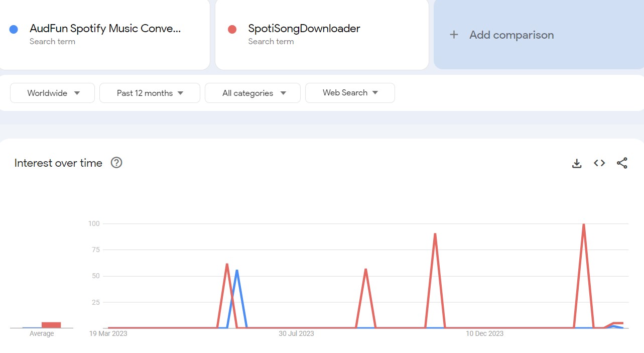Open the Past 12 months dropdown
644x353 pixels.
[x=150, y=93]
